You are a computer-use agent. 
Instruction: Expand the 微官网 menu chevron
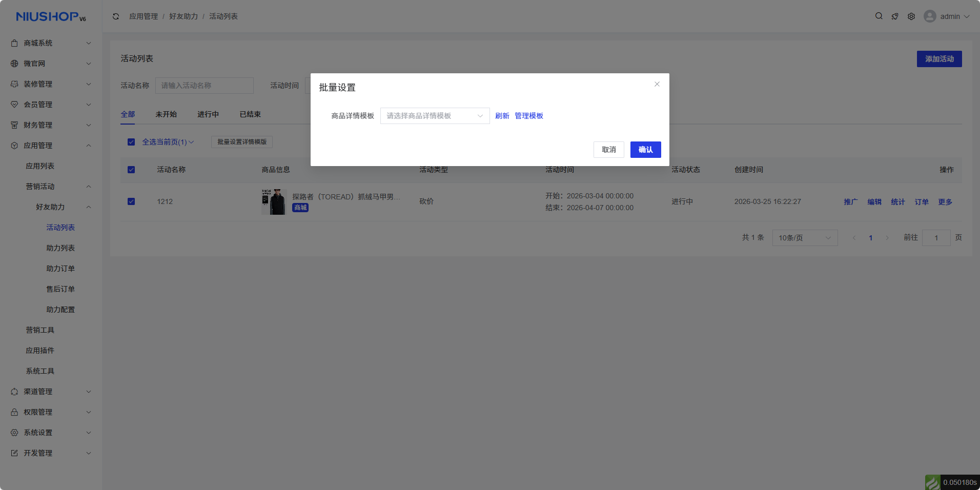point(89,64)
